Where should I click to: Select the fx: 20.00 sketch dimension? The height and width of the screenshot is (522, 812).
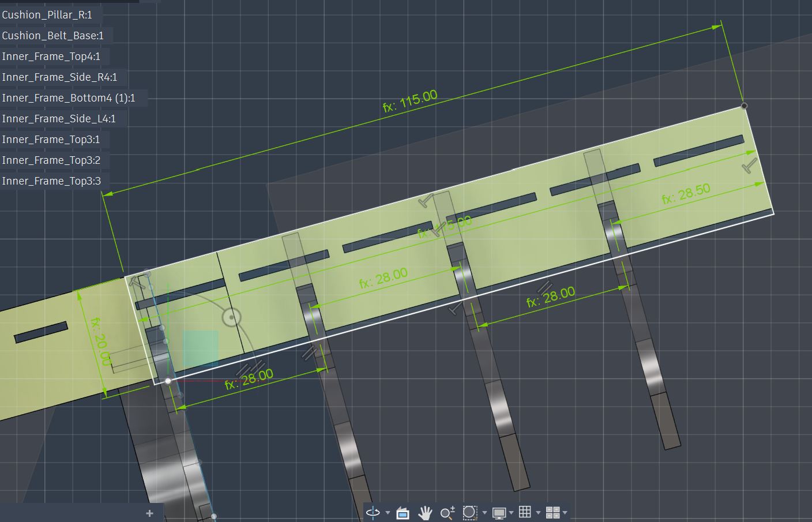pyautogui.click(x=100, y=340)
